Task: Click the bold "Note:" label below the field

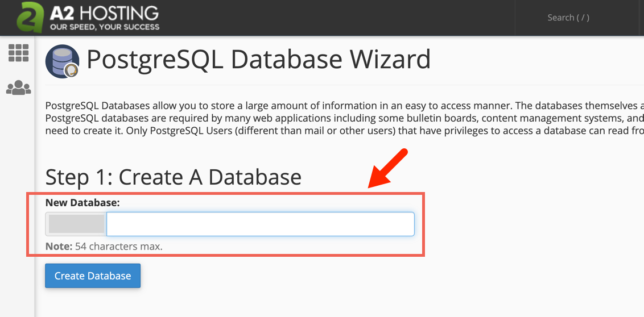Action: click(59, 247)
